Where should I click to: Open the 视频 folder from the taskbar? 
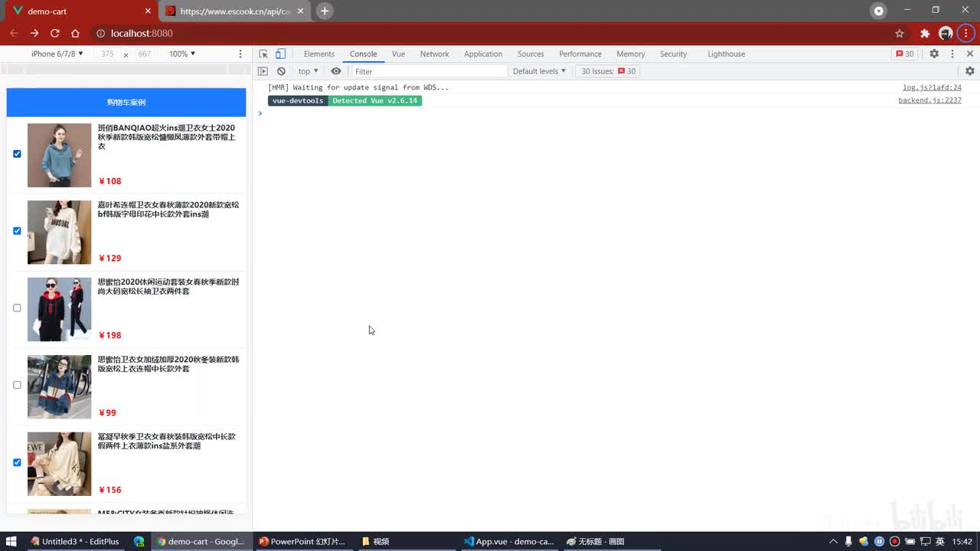(376, 541)
